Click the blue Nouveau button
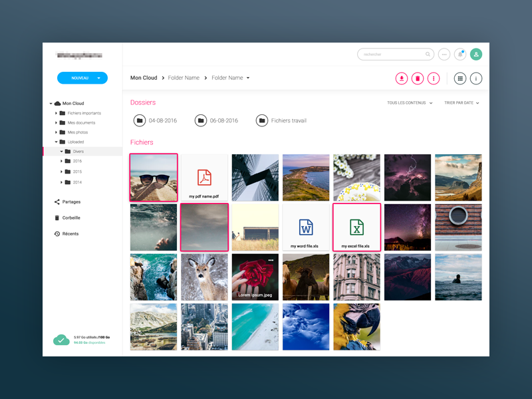Viewport: 532px width, 399px height. coord(82,78)
